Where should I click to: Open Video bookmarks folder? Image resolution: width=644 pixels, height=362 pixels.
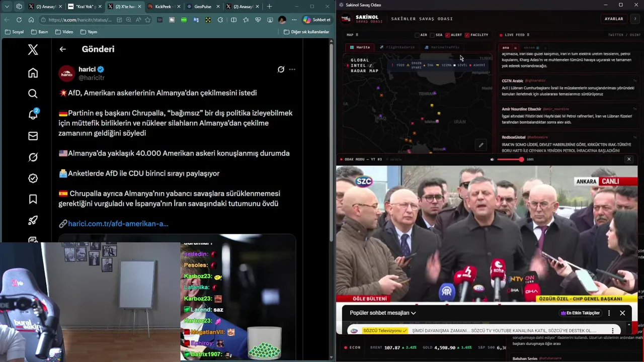(64, 32)
